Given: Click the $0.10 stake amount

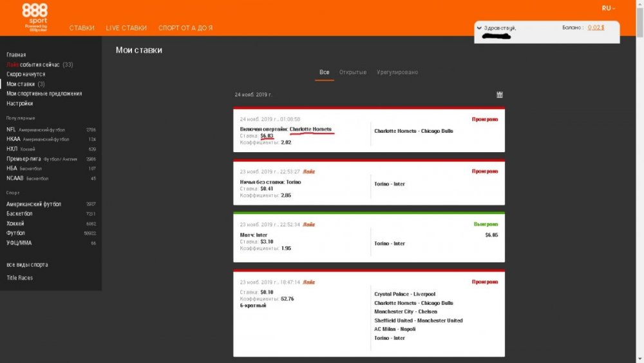Looking at the screenshot, I should [x=267, y=292].
